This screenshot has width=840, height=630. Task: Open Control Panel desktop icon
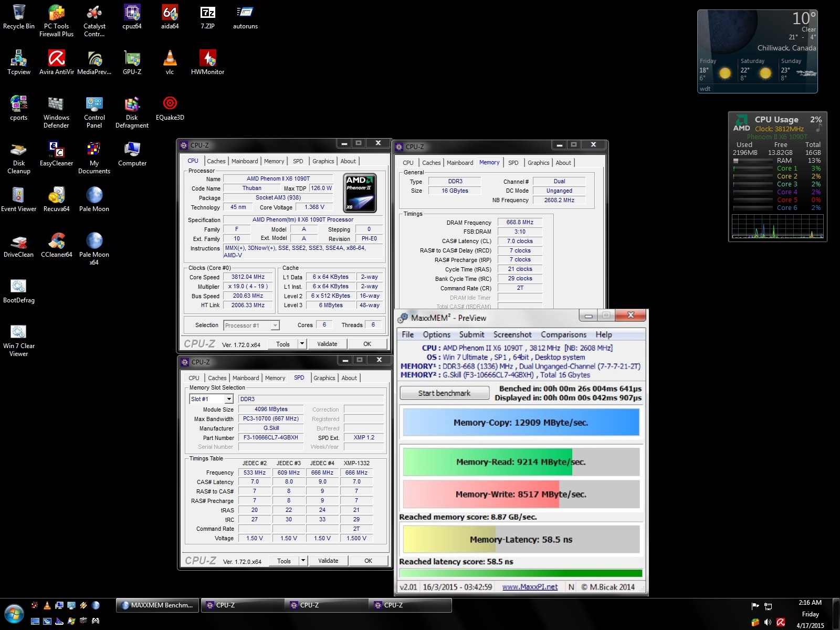tap(94, 112)
